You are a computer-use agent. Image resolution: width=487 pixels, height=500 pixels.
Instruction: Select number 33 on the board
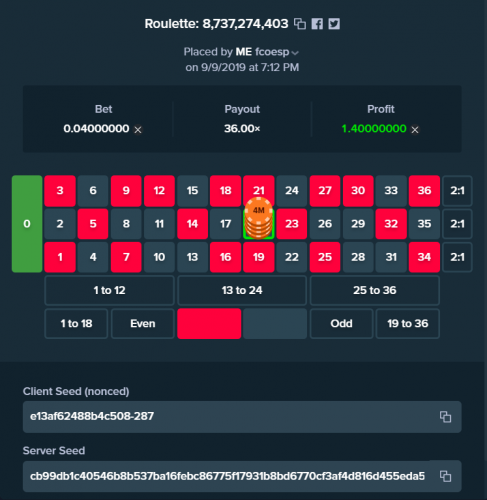pos(391,191)
